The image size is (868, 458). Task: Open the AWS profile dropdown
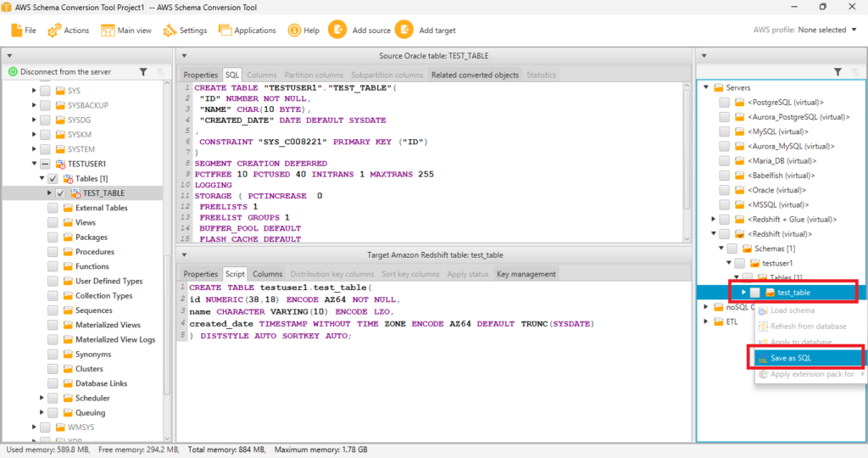[x=854, y=30]
